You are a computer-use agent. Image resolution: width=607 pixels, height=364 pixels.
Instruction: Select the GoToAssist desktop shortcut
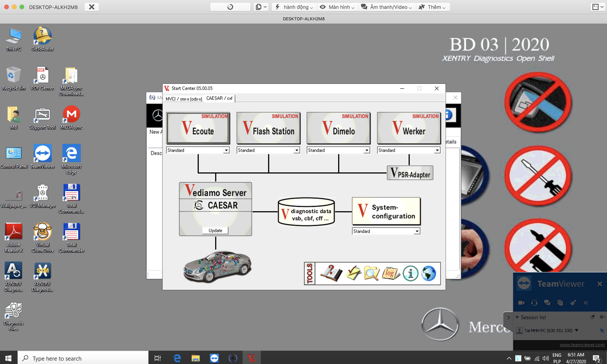[x=42, y=40]
